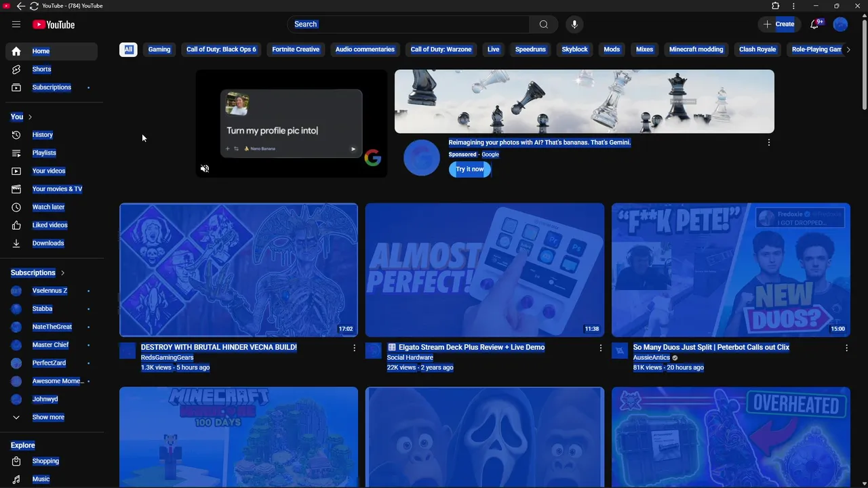Open Shorts in the sidebar

pyautogui.click(x=52, y=69)
